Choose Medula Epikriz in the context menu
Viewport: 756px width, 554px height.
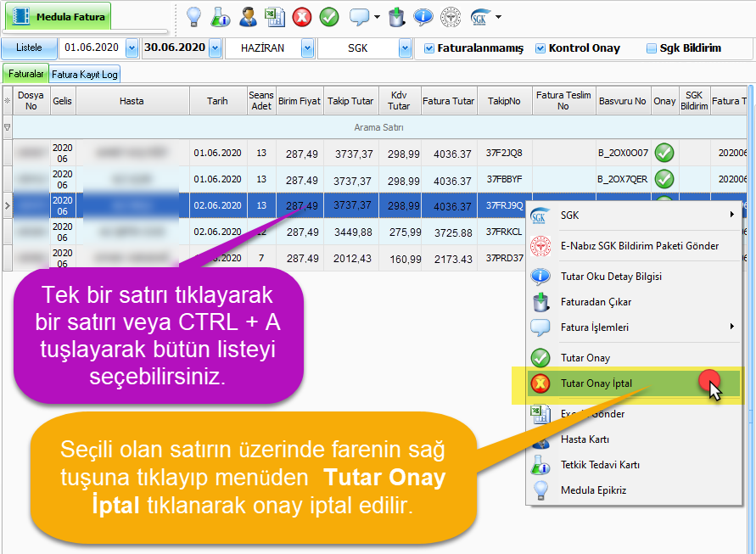coord(634,490)
